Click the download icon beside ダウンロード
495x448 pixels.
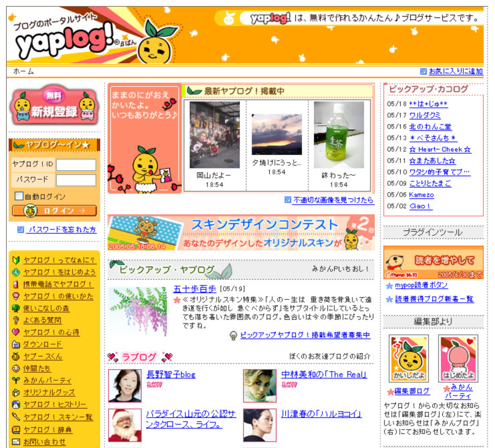(16, 344)
